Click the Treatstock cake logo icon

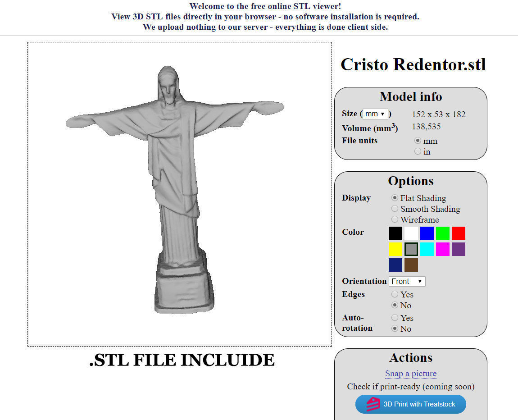(x=373, y=404)
